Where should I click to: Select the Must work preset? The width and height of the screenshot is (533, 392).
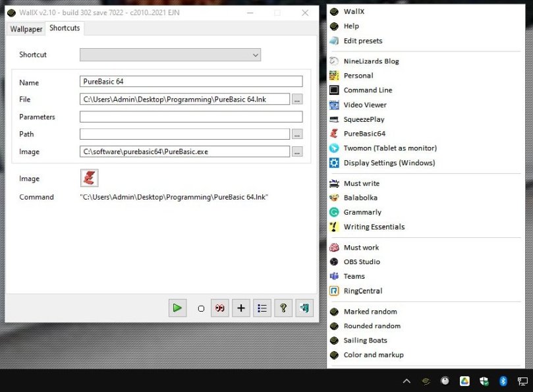click(426, 248)
